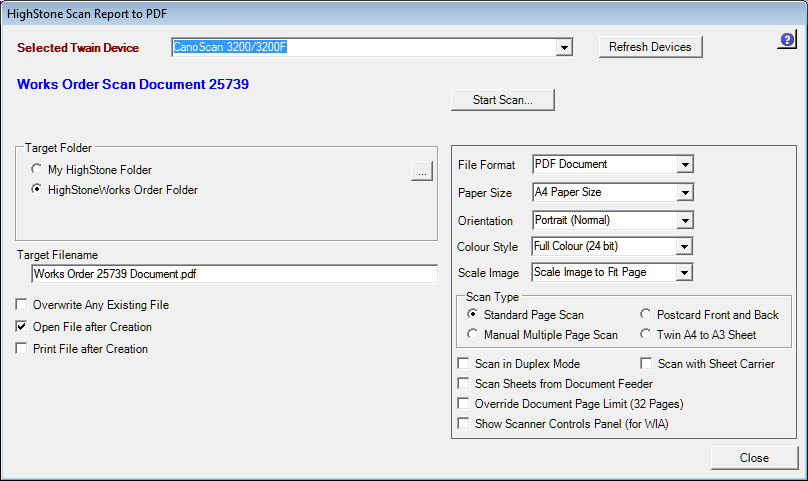Select Twin A4 to A3 Sheet option
808x481 pixels.
pyautogui.click(x=646, y=335)
